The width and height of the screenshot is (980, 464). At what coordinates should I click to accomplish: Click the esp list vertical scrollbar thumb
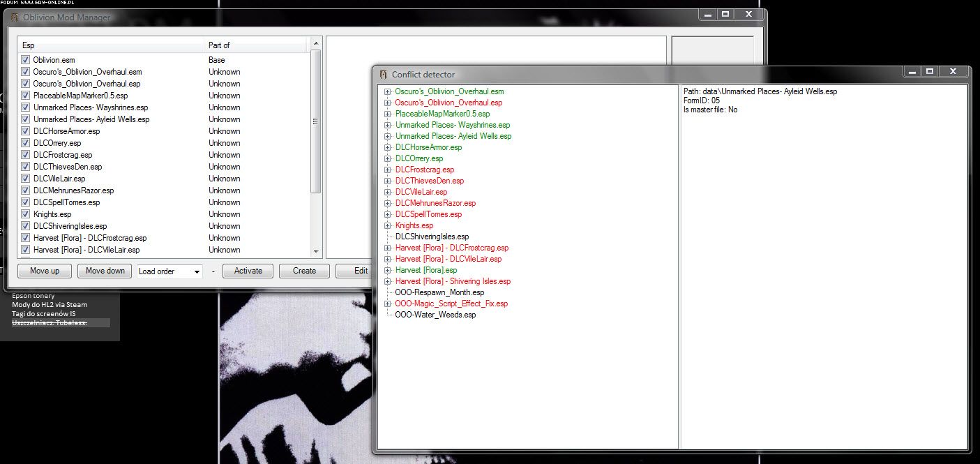pyautogui.click(x=316, y=121)
